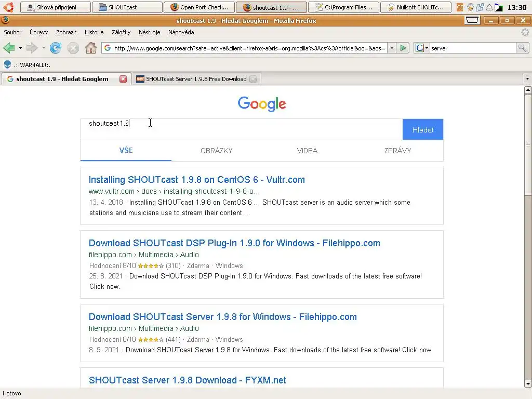The image size is (532, 399).
Task: Close the shoutcast 1.9 Google tab
Action: [x=123, y=79]
